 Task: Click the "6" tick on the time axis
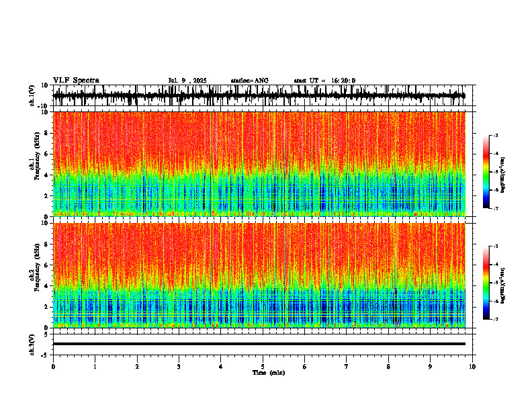pos(305,367)
